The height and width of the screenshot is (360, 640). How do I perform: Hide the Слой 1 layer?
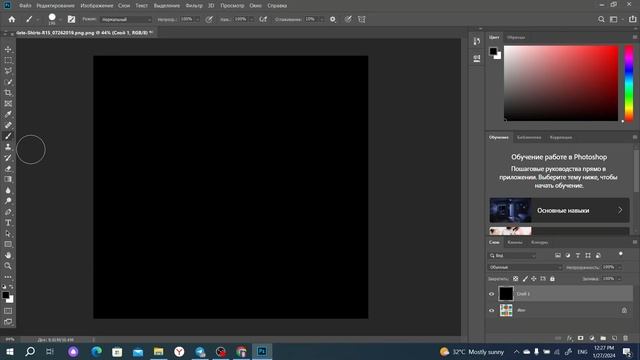point(491,294)
